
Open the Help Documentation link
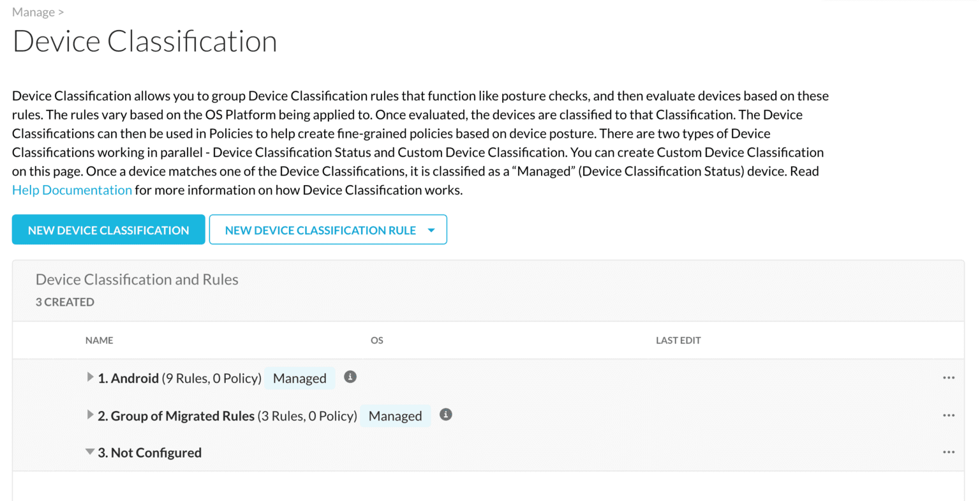pos(71,190)
